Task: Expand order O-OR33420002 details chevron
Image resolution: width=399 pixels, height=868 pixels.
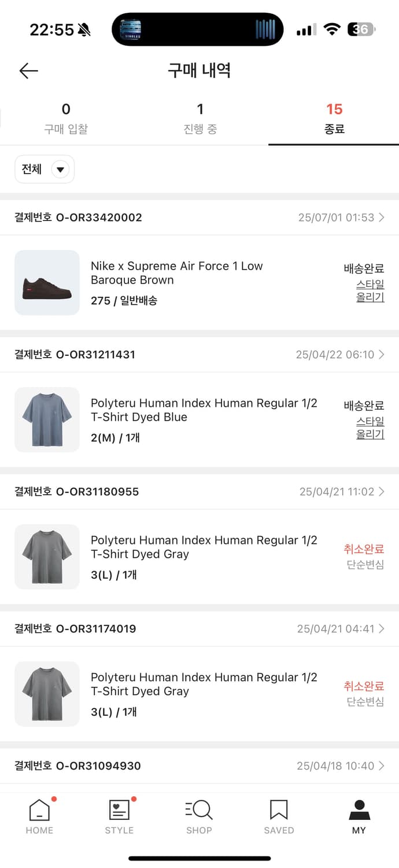Action: pos(382,218)
